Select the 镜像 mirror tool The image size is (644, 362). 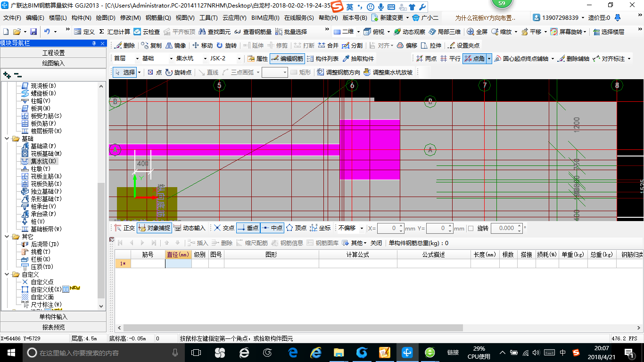point(175,46)
